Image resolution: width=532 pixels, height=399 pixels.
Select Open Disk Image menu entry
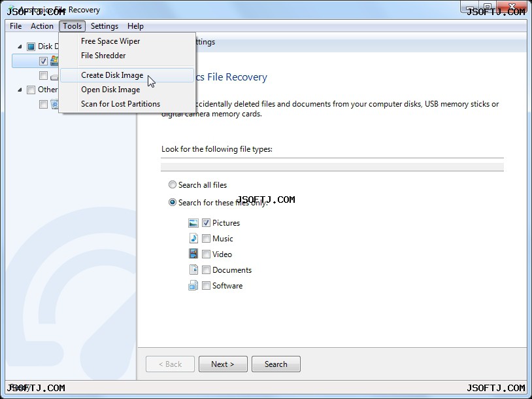[x=127, y=90]
